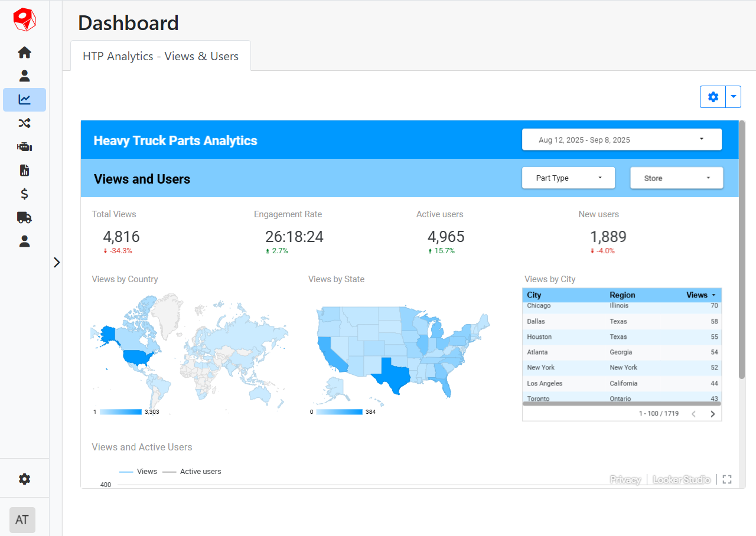Click the report file chart sidebar icon

pos(24,171)
